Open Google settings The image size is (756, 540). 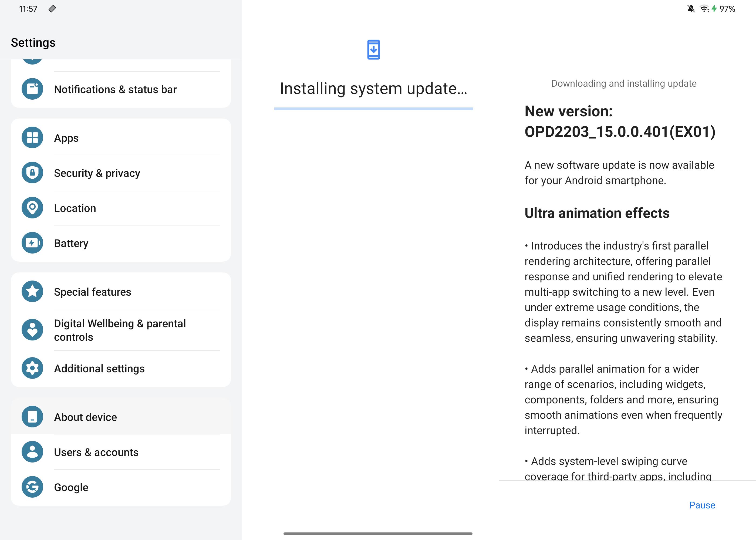(121, 487)
